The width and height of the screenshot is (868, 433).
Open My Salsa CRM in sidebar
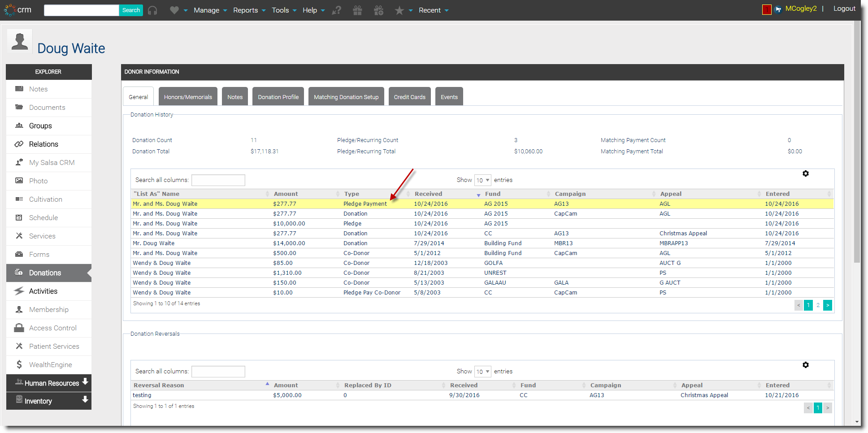pyautogui.click(x=49, y=163)
